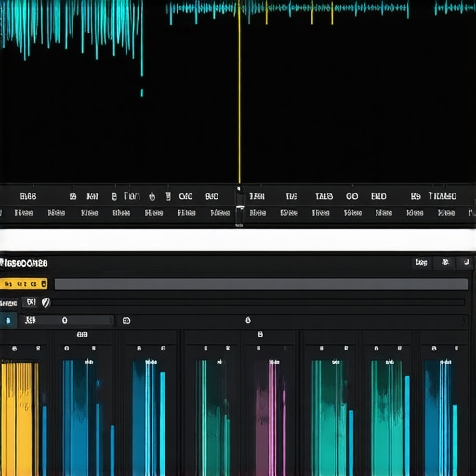Click the playhead handle in the timeline ruler
476x476 pixels.
pos(239,205)
